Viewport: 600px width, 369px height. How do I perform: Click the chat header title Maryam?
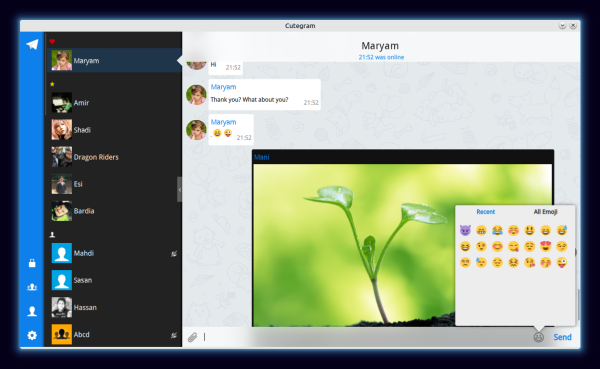380,46
